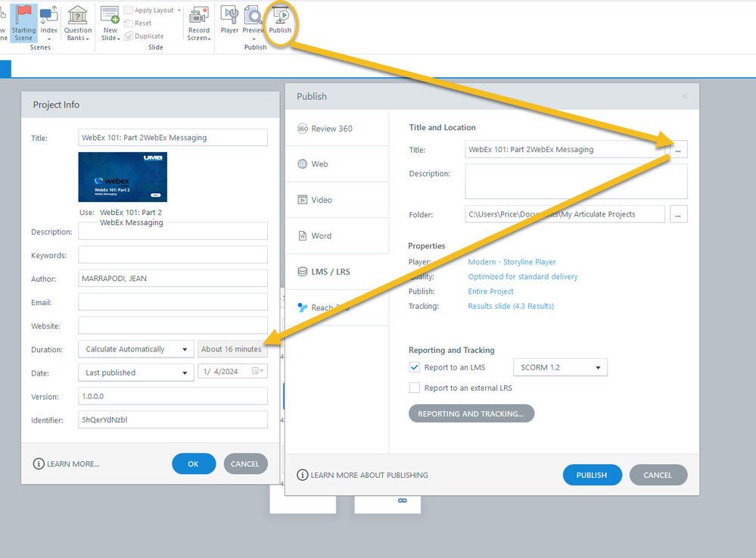Open the Last published date dropdown
The height and width of the screenshot is (558, 756).
[136, 373]
